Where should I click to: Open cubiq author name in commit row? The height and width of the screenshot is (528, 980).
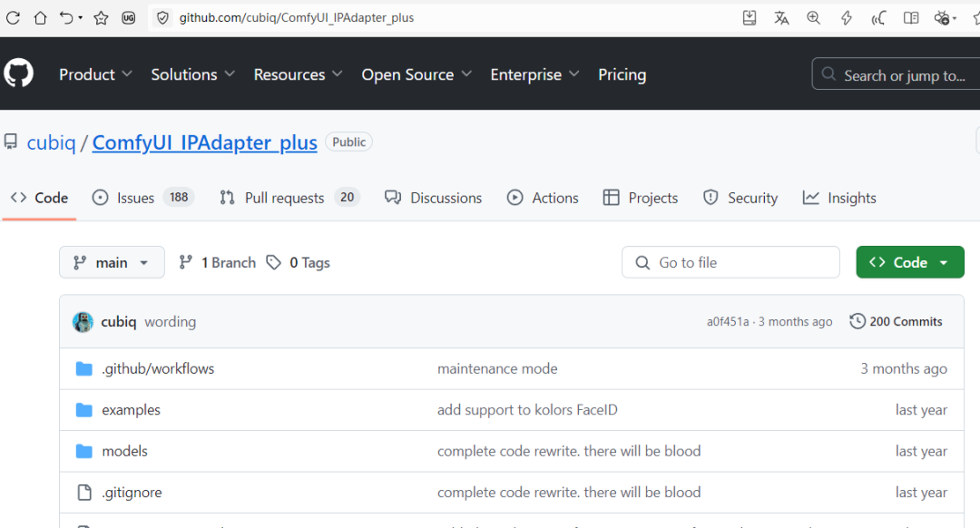(x=119, y=322)
